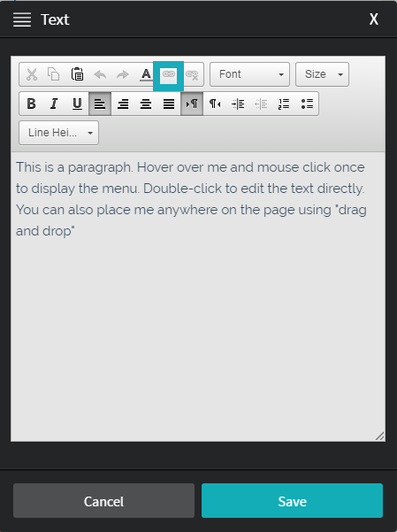397x532 pixels.
Task: Open the hamburger menu beside Text
Action: click(22, 19)
